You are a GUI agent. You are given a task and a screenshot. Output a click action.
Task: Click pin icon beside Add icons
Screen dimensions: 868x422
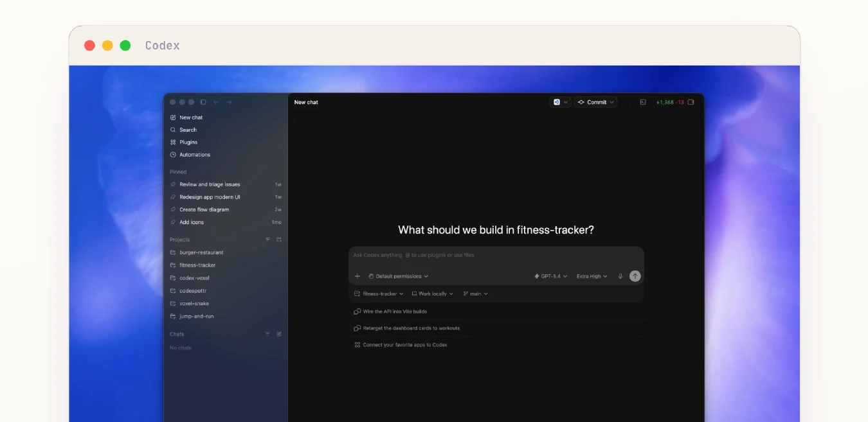click(173, 222)
